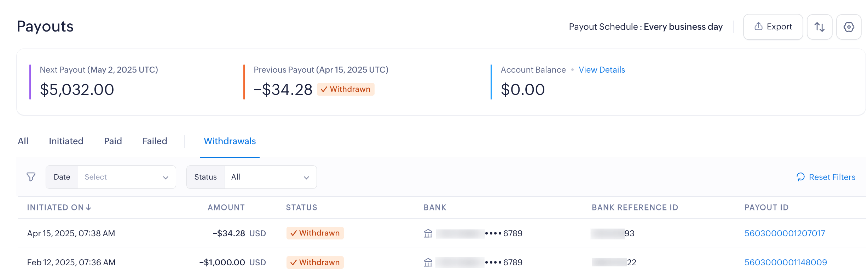The width and height of the screenshot is (868, 277).
Task: Switch to the All payouts tab
Action: [23, 141]
